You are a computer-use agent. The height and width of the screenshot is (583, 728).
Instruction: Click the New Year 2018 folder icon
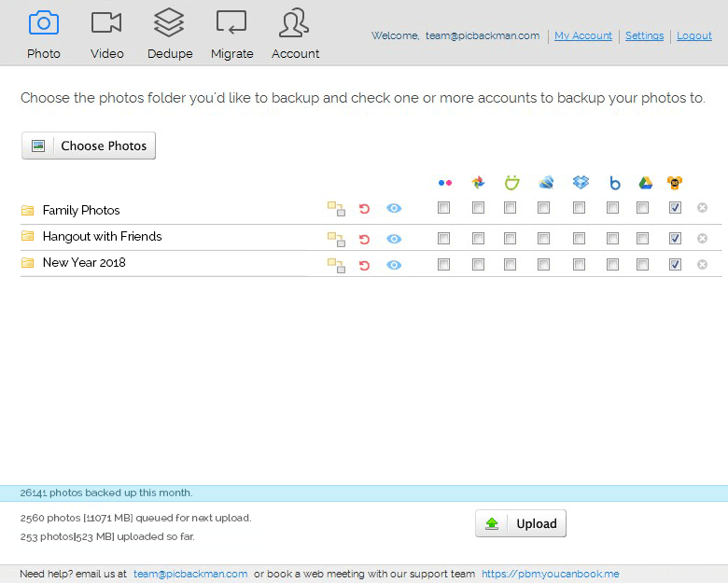coord(28,263)
